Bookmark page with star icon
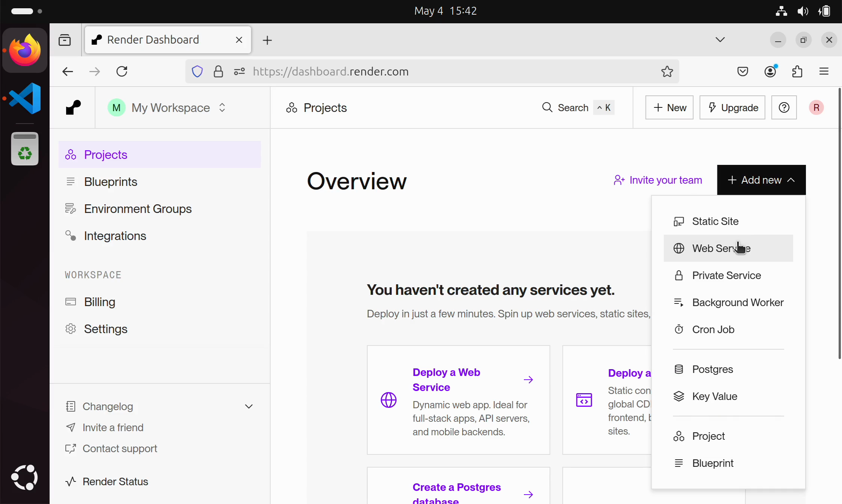This screenshot has width=842, height=504. tap(667, 71)
